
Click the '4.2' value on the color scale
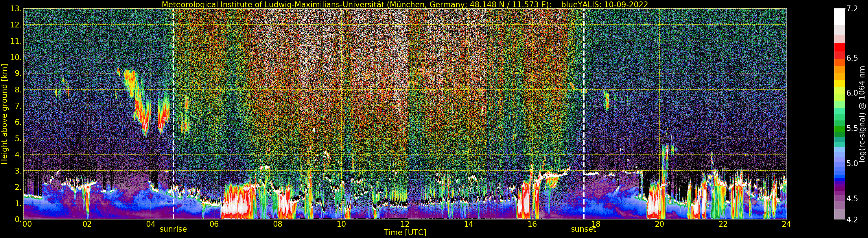pyautogui.click(x=852, y=220)
